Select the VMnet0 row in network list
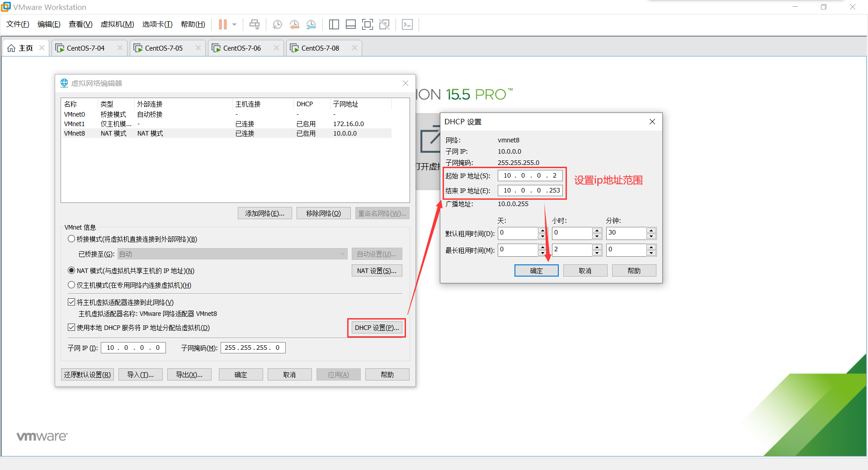Viewport: 868px width, 470px height. tap(226, 114)
